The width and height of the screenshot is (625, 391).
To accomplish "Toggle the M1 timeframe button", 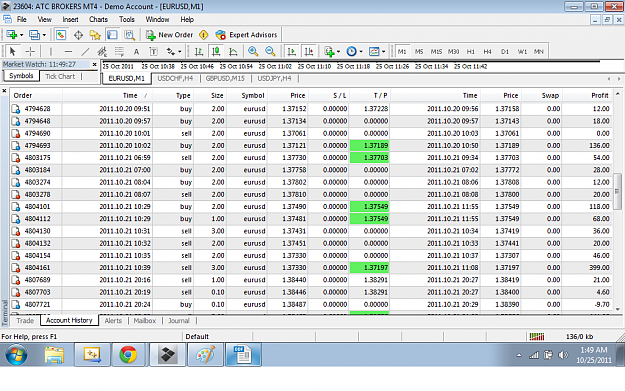I will 402,51.
